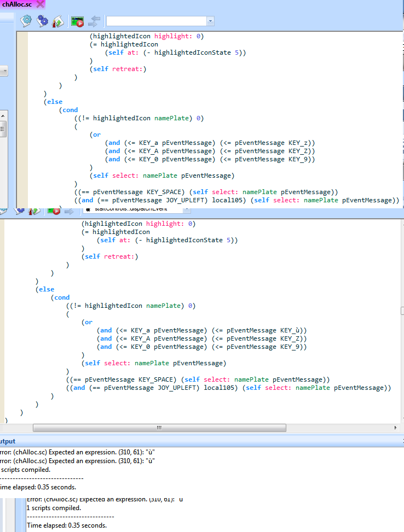Click the compile script gear icon
Image resolution: width=404 pixels, height=532 pixels.
(26, 21)
